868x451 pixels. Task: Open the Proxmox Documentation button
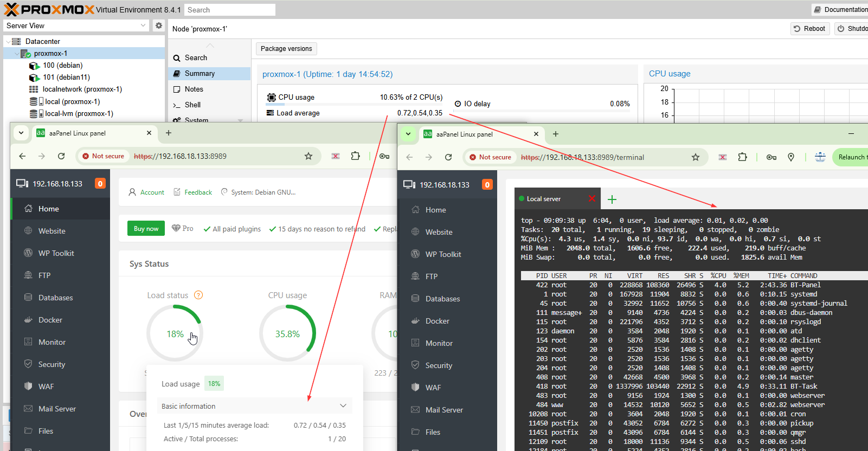840,10
